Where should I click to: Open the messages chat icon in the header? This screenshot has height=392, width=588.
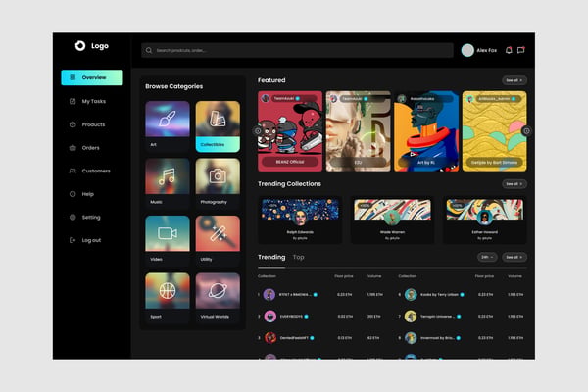coord(521,50)
